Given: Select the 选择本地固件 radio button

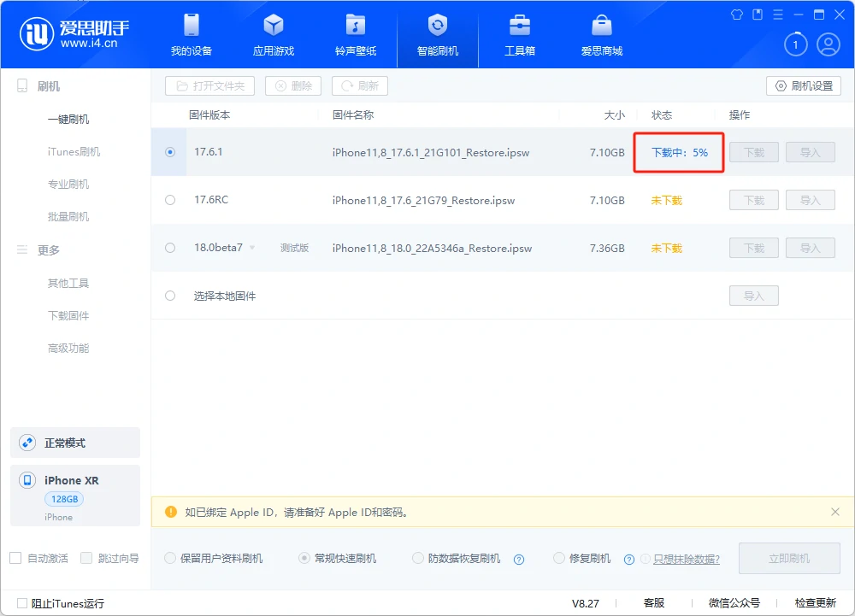Looking at the screenshot, I should [x=170, y=296].
